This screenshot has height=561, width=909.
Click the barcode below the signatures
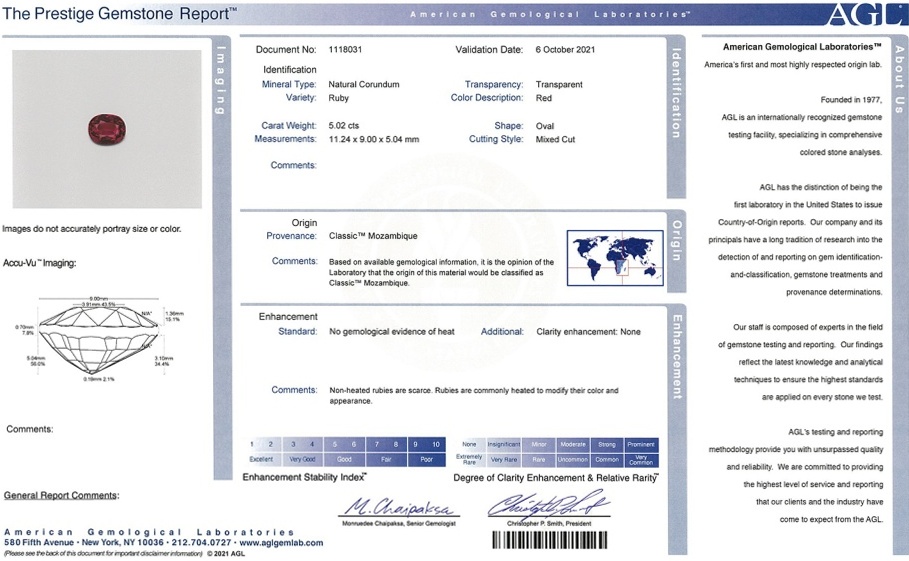point(550,540)
